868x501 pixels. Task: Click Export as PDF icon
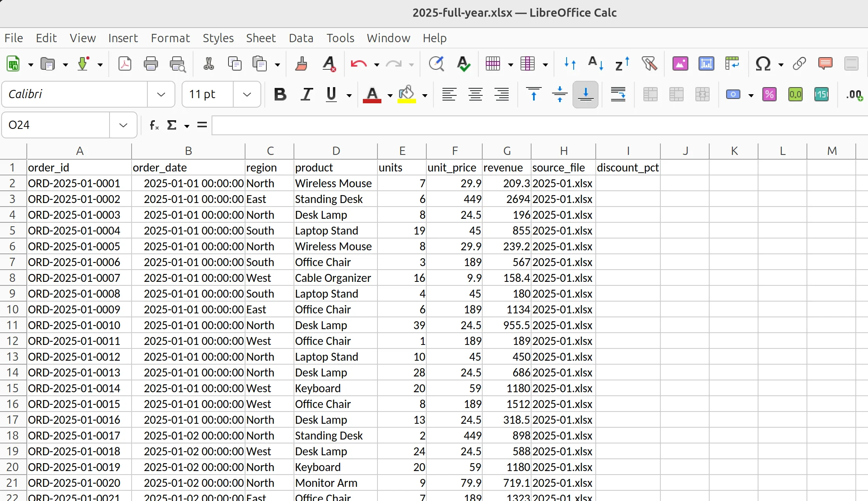point(125,63)
